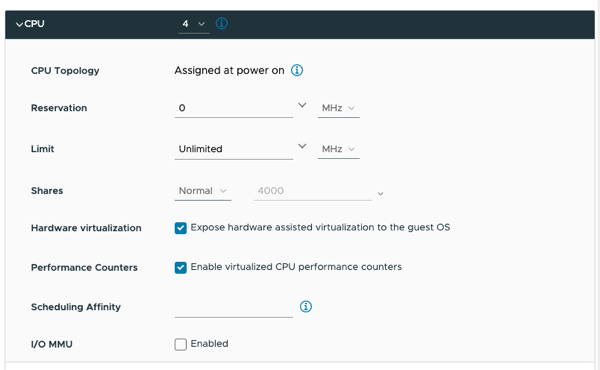Viewport: 600px width, 370px height.
Task: Click the CPU section header label
Action: [x=34, y=24]
